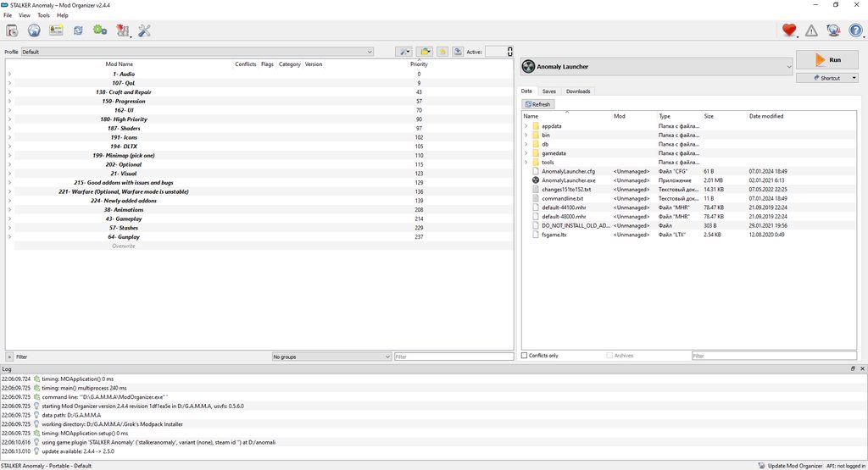Open the Anomaly Launcher executable dropdown

pos(657,66)
